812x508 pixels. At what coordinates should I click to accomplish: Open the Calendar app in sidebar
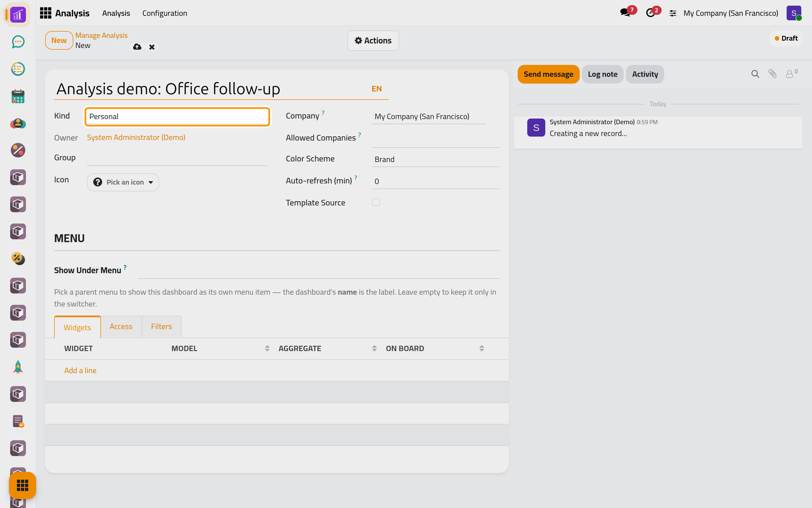point(18,96)
